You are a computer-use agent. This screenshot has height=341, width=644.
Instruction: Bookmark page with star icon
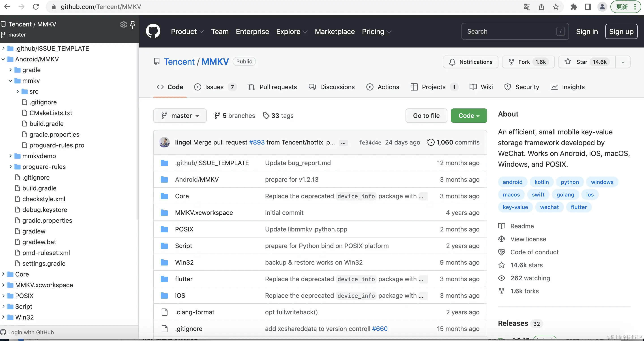pyautogui.click(x=556, y=7)
